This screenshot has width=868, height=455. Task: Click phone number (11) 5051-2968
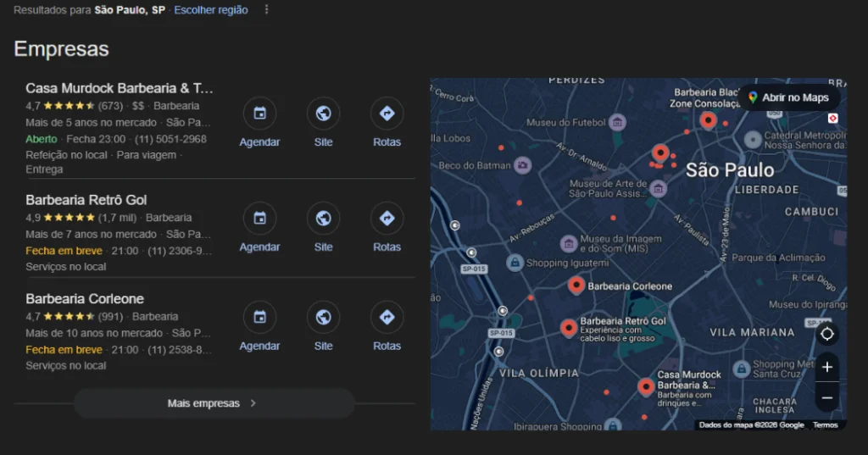click(170, 139)
